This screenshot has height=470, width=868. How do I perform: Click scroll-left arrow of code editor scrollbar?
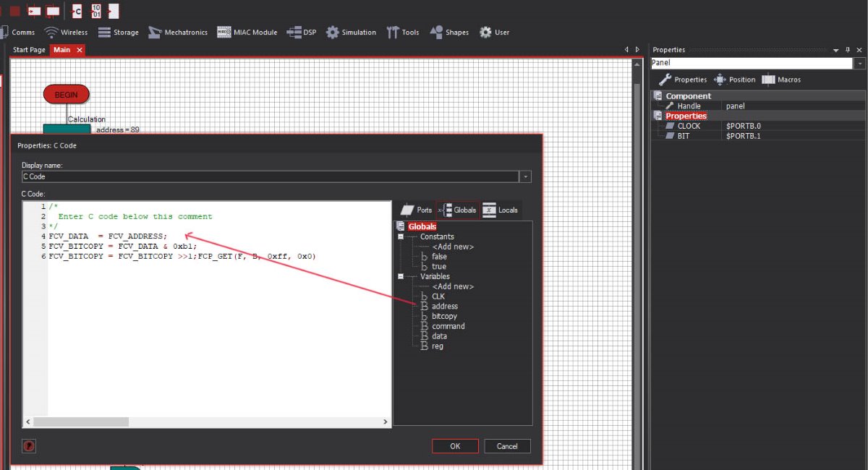[28, 422]
